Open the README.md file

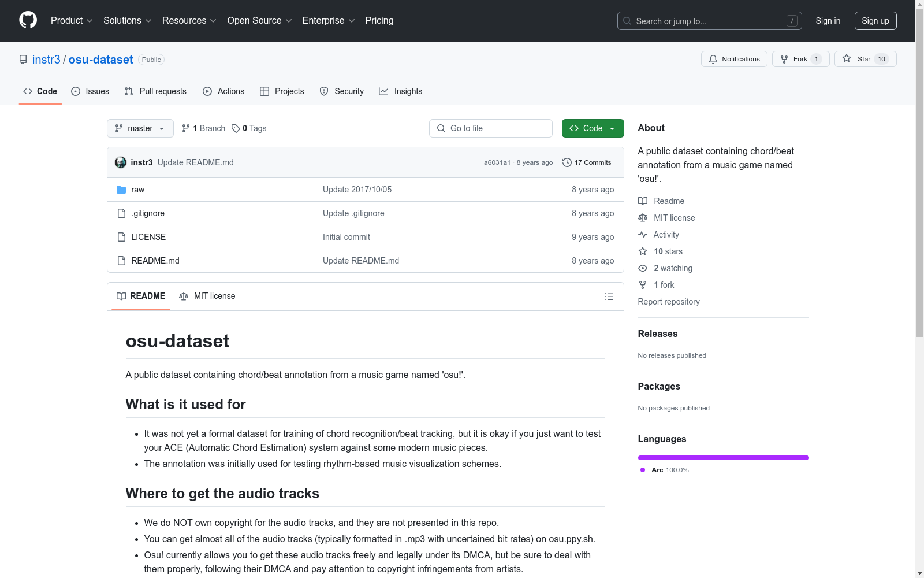click(x=155, y=261)
